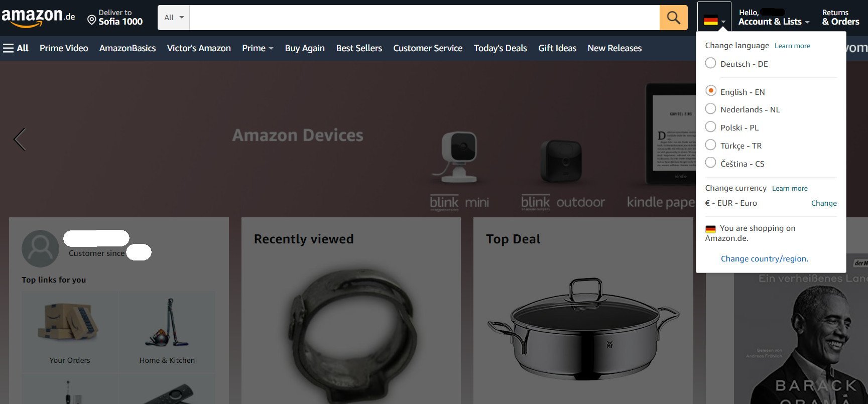Go to previous banner slide arrow
The height and width of the screenshot is (404, 868).
pos(20,139)
